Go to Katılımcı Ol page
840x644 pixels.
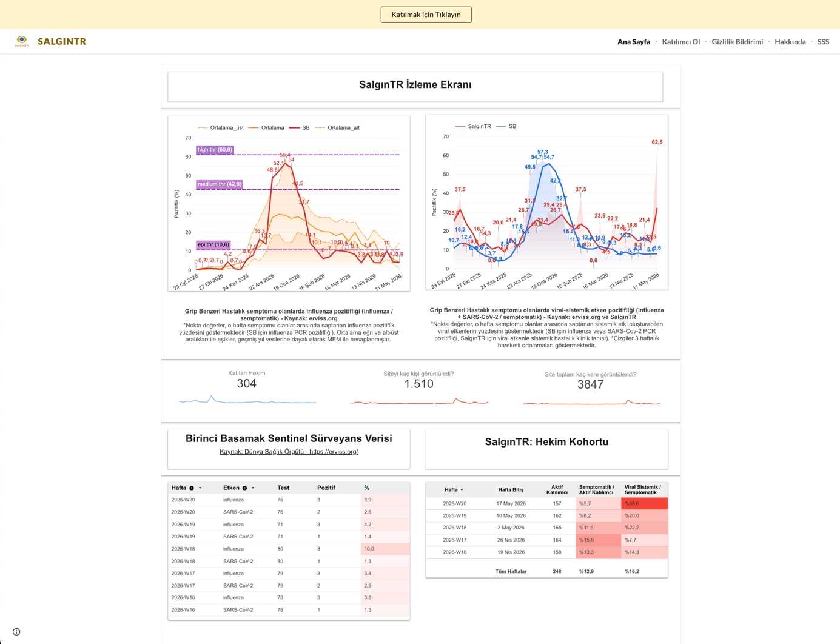[x=680, y=42]
